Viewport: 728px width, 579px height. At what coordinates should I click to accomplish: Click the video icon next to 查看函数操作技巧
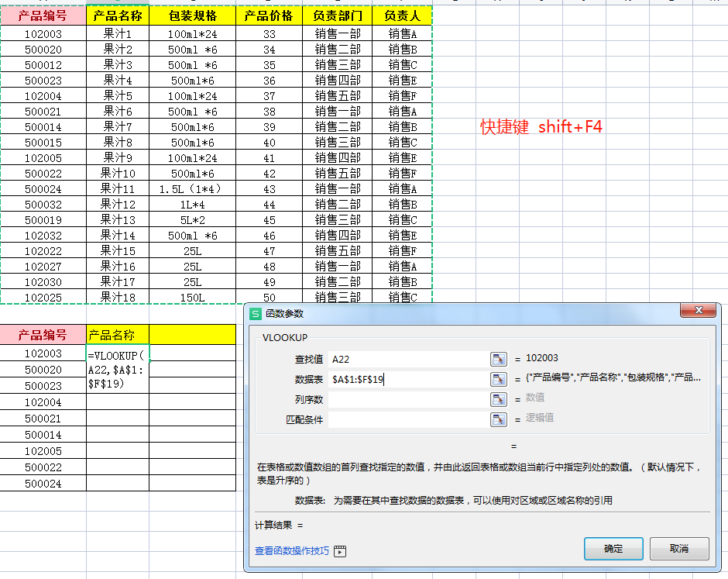tap(340, 551)
